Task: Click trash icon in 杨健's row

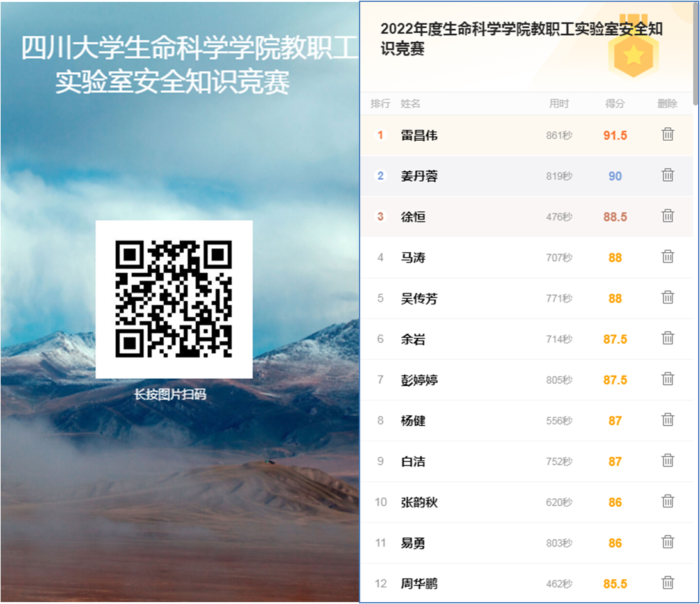Action: click(x=667, y=420)
